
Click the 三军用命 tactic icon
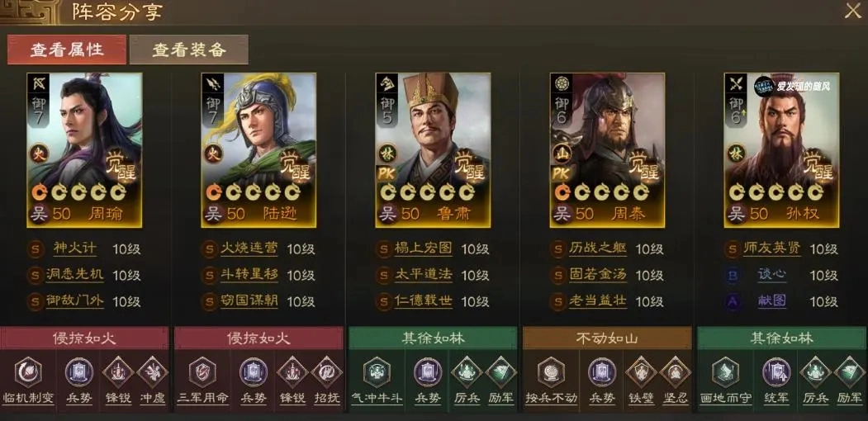[x=202, y=371]
